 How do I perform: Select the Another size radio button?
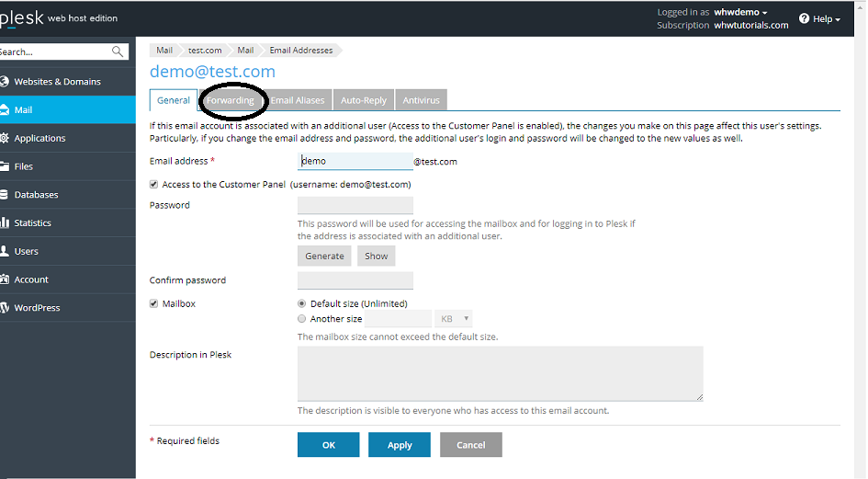click(302, 319)
